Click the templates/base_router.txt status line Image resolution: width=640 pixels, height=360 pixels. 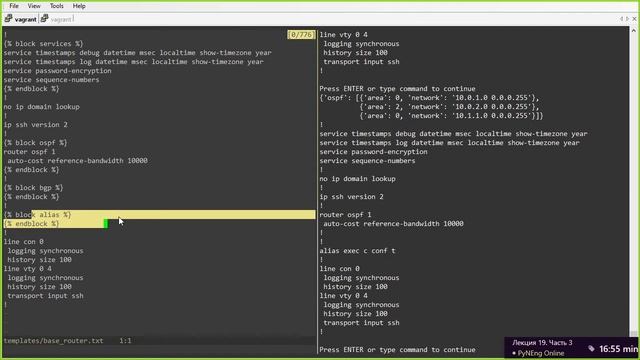click(53, 340)
